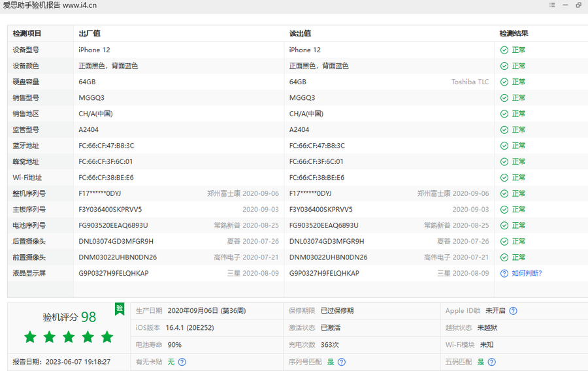Click the 检测项目 column header
The width and height of the screenshot is (588, 373).
27,33
